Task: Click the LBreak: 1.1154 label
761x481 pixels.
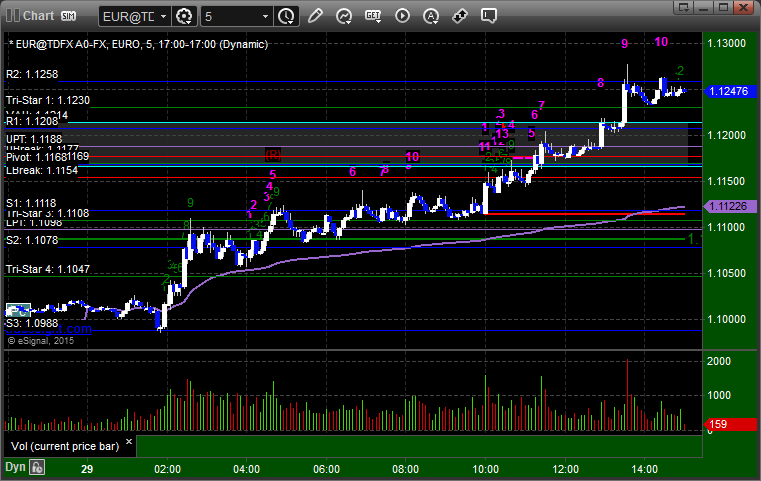Action: (42, 170)
